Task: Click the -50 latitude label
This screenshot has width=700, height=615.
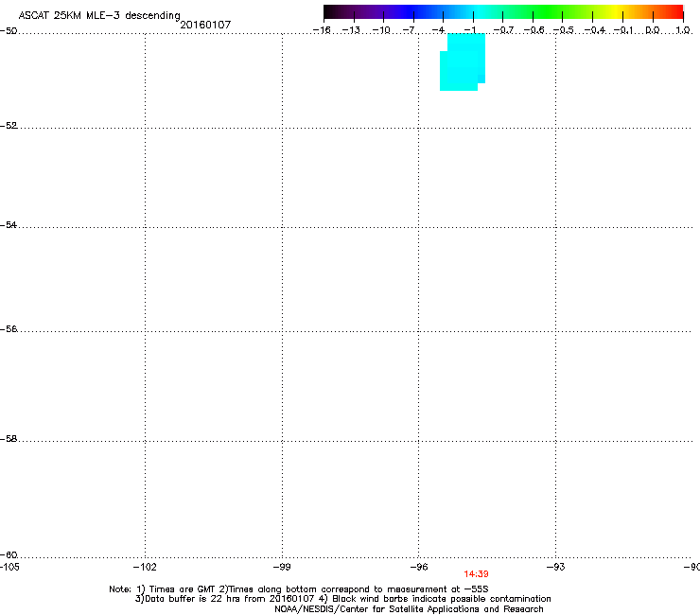Action: (x=9, y=31)
